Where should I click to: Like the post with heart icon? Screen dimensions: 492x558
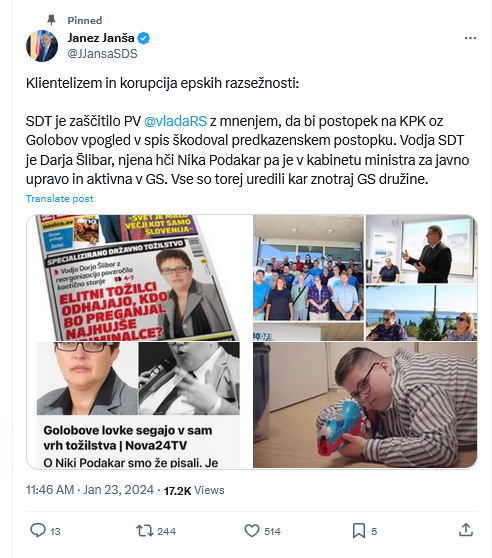coord(252,531)
